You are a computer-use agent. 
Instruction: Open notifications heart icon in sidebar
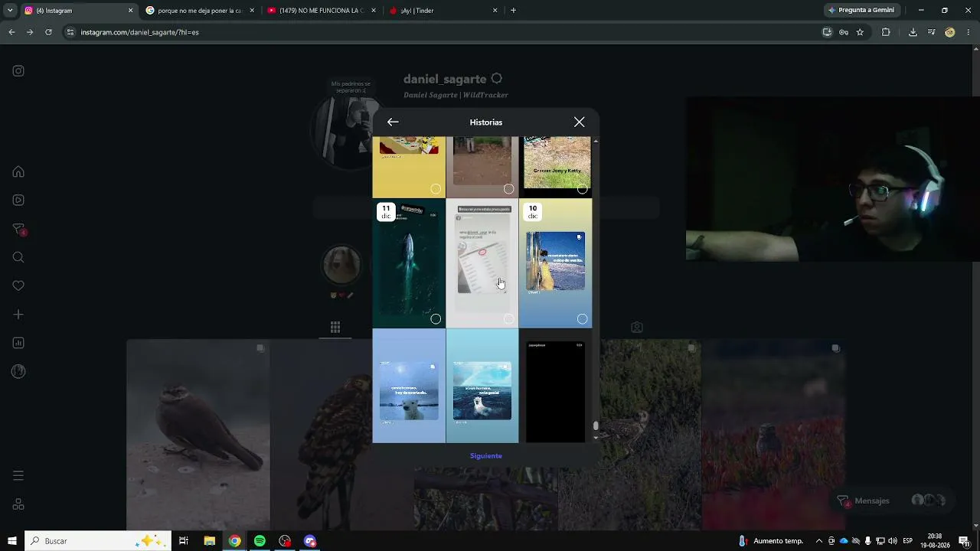click(18, 286)
